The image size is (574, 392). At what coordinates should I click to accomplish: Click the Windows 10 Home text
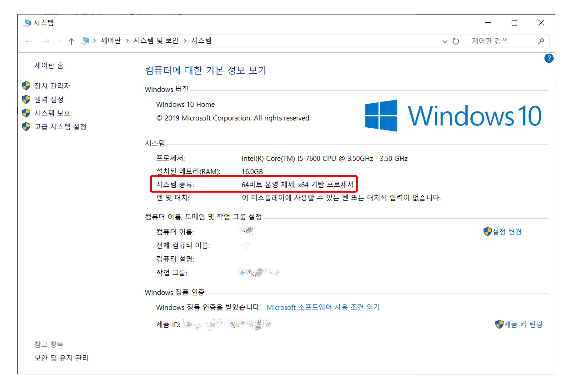coord(185,104)
